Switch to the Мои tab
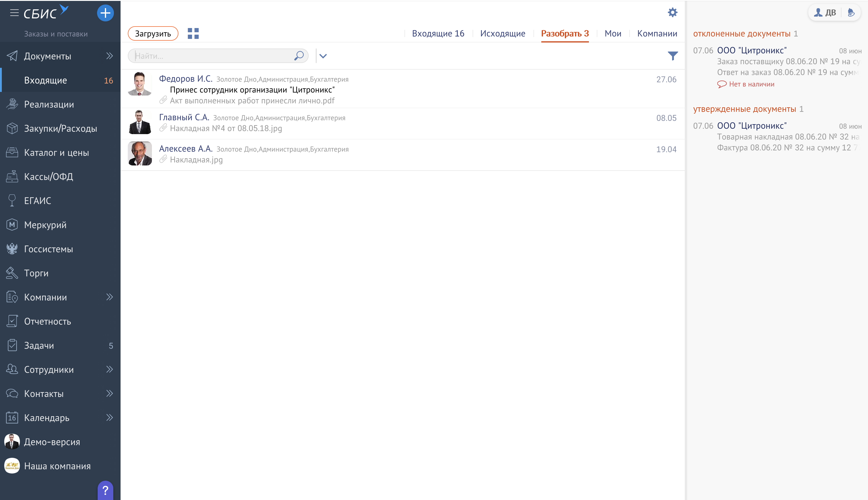The image size is (868, 500). coord(613,33)
